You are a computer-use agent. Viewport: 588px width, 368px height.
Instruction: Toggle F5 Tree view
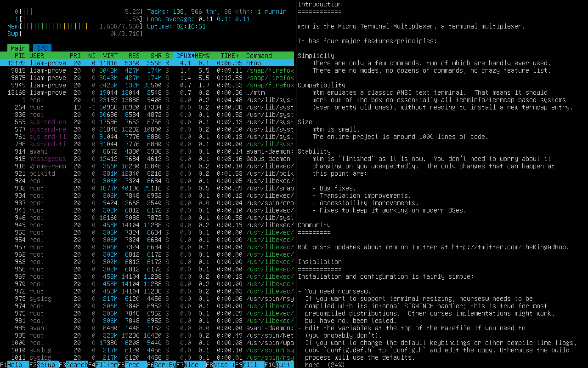click(132, 365)
